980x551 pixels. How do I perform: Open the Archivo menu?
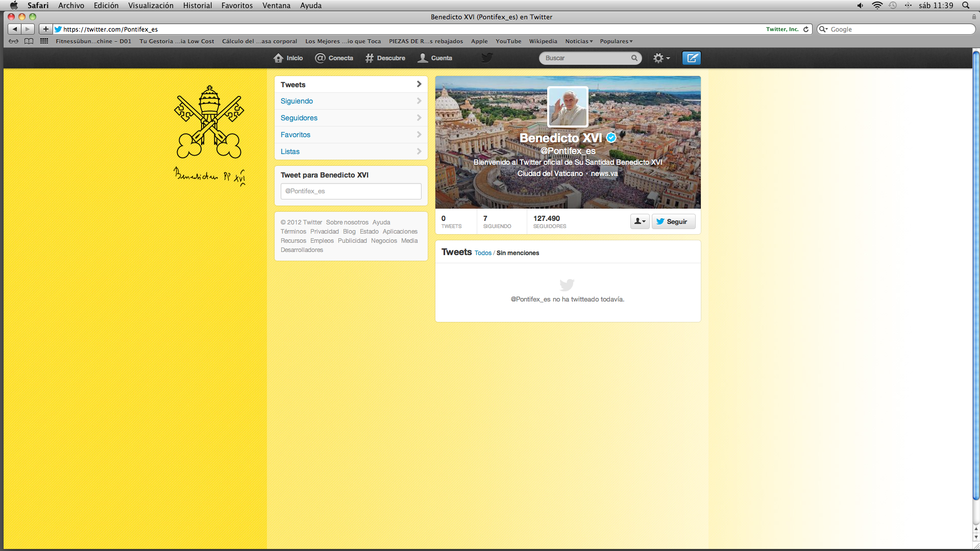pyautogui.click(x=71, y=5)
